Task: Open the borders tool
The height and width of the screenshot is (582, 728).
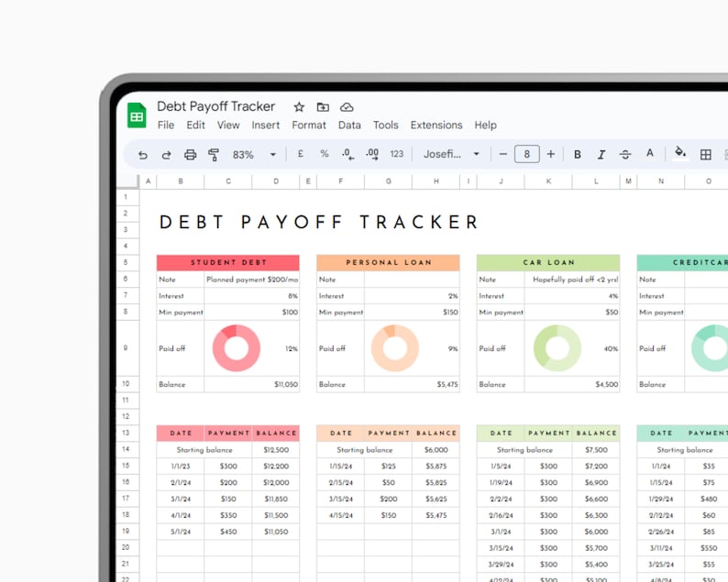Action: [706, 155]
